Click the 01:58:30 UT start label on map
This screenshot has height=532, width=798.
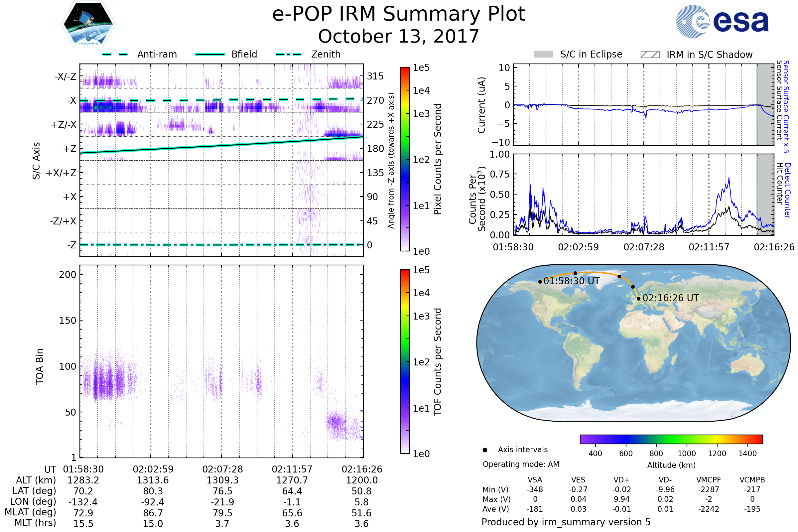click(x=571, y=281)
